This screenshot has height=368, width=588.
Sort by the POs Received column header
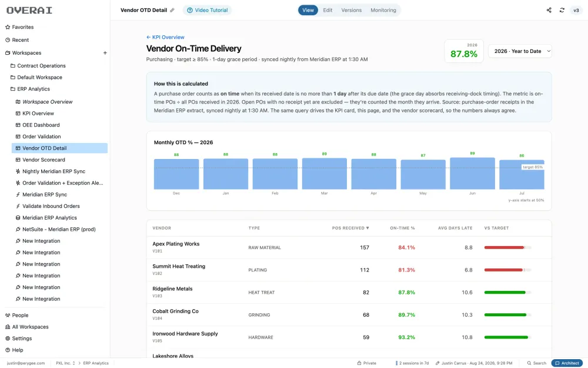click(350, 228)
